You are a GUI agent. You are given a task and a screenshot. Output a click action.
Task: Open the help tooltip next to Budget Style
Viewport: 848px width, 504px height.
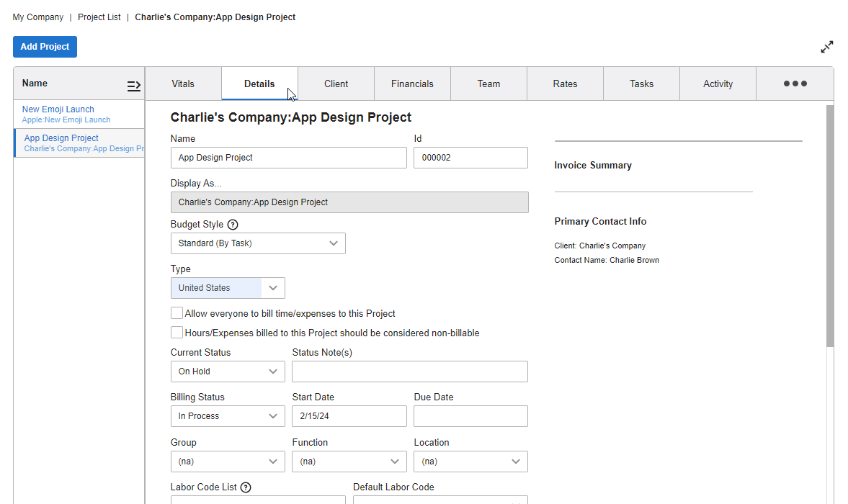click(x=232, y=224)
